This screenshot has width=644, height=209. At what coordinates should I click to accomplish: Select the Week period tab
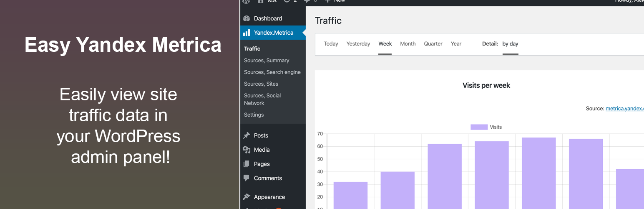pos(385,44)
